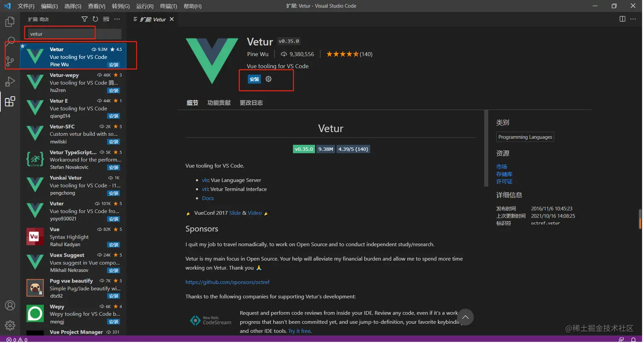Screen dimensions: 644x343
Task: Open errors and warnings status indicator
Action: 17,340
